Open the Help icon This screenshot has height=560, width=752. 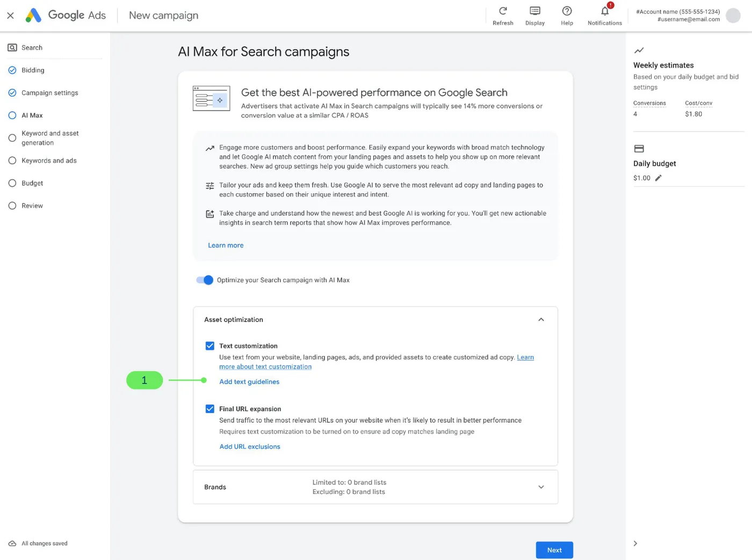[567, 11]
